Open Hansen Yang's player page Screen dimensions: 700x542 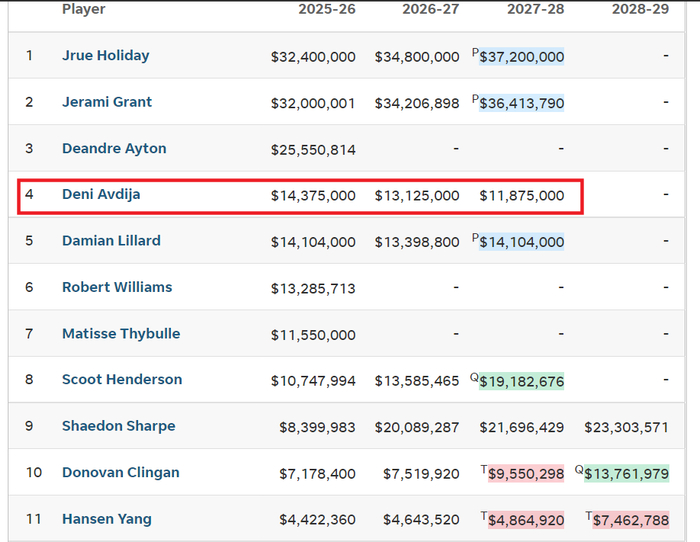coord(107,519)
